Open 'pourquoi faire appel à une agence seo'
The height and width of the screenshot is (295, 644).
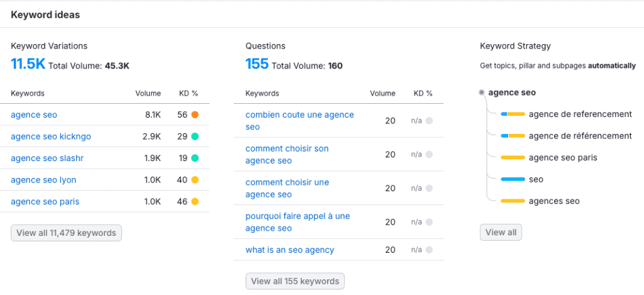click(x=297, y=222)
